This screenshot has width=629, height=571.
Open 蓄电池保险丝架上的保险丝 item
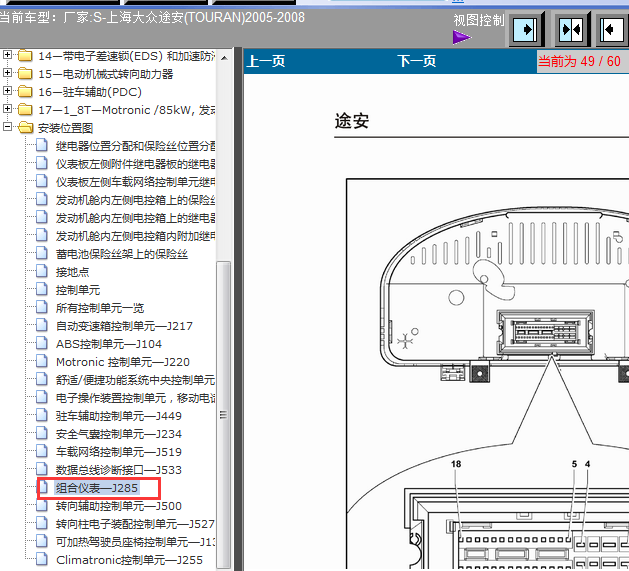(x=122, y=254)
